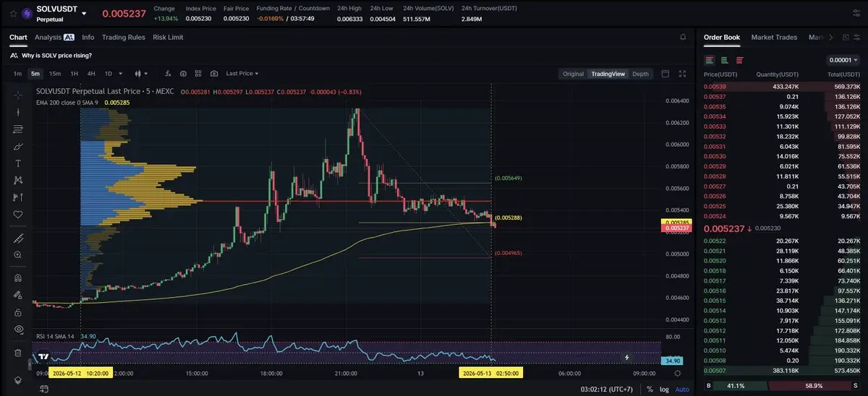The image size is (868, 396).
Task: Click ask price 0.00539 row
Action: pos(782,87)
